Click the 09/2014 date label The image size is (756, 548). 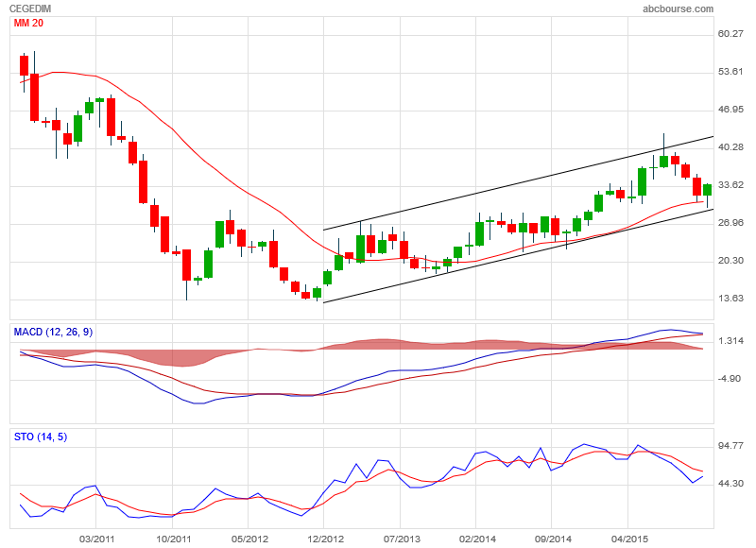(x=553, y=539)
